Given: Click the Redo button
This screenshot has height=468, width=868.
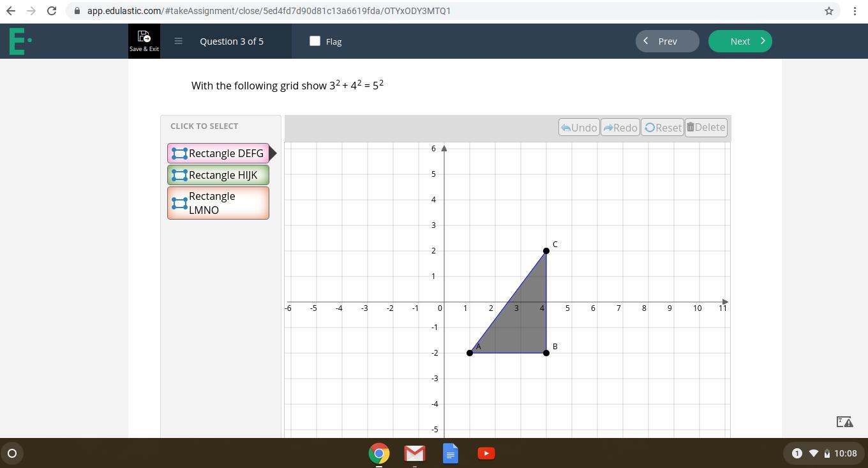Looking at the screenshot, I should point(620,127).
